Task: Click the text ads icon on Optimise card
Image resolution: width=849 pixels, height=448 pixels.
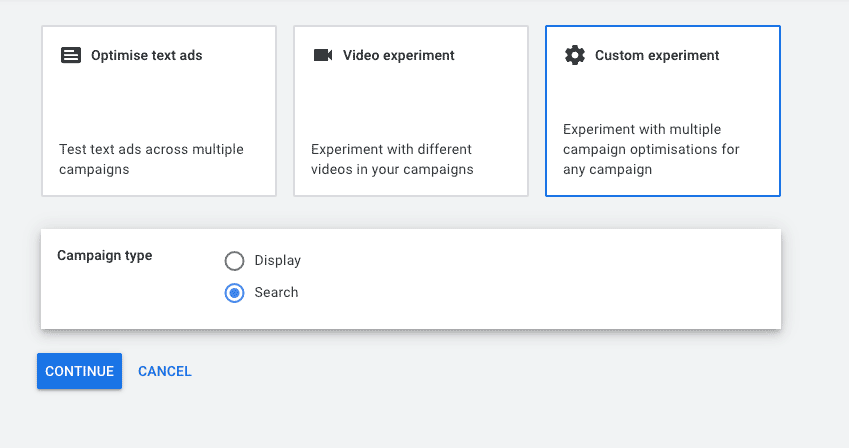Action: (x=71, y=55)
